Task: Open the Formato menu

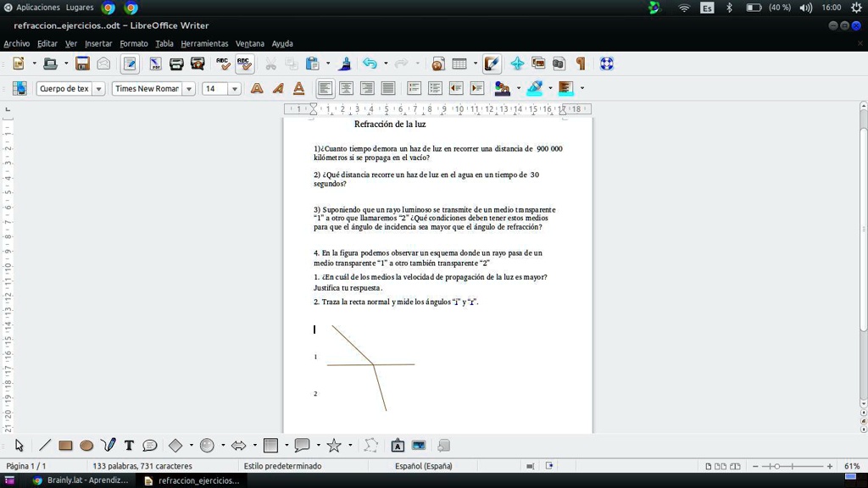Action: point(132,43)
